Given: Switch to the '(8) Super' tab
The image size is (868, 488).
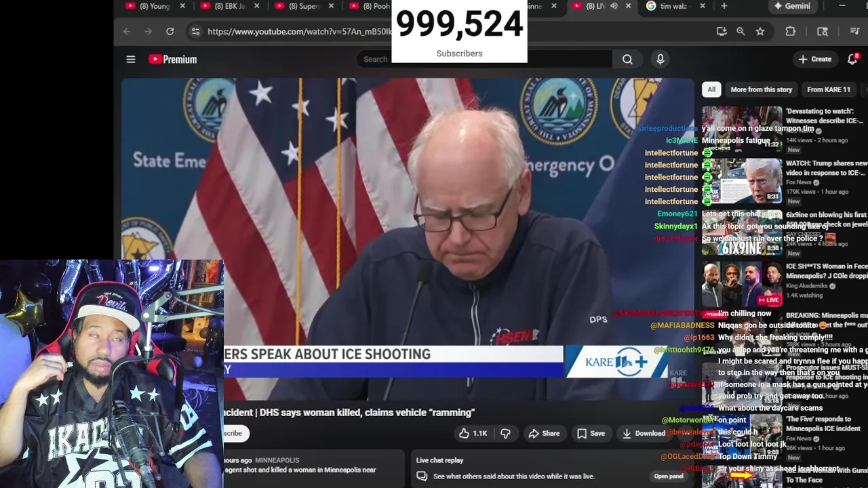Looking at the screenshot, I should coord(304,6).
